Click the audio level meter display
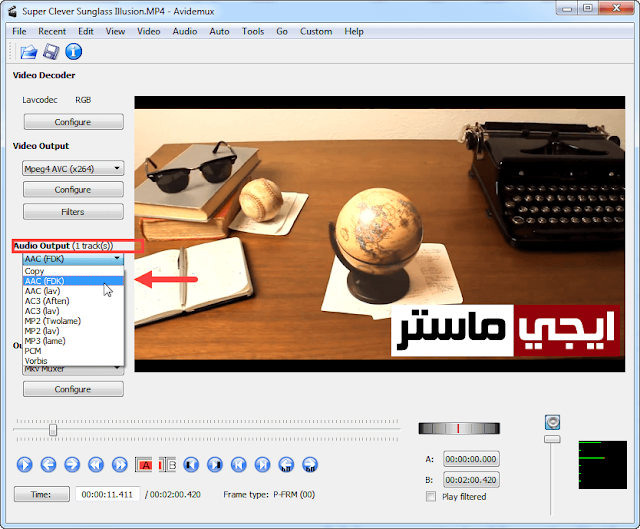The width and height of the screenshot is (640, 529). 602,465
